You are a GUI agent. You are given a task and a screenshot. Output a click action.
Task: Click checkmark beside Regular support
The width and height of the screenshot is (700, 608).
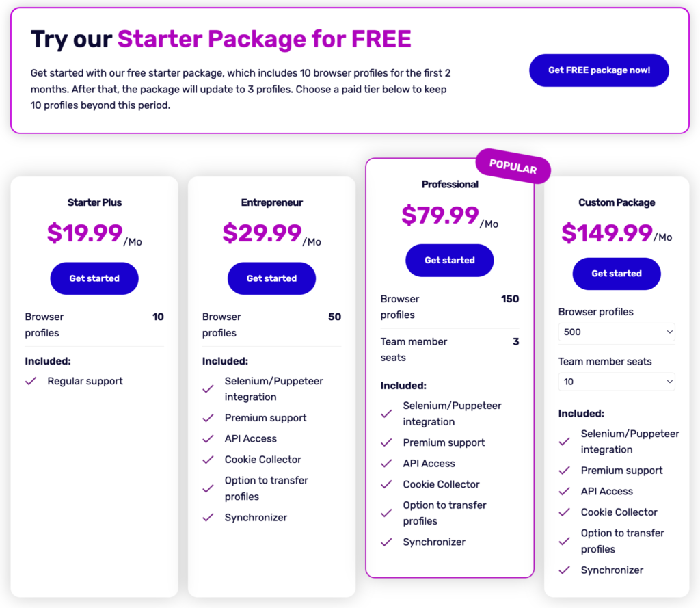pos(31,381)
